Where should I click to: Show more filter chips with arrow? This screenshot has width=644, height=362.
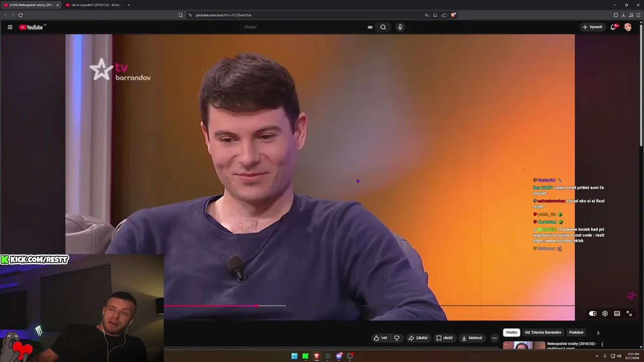point(598,332)
